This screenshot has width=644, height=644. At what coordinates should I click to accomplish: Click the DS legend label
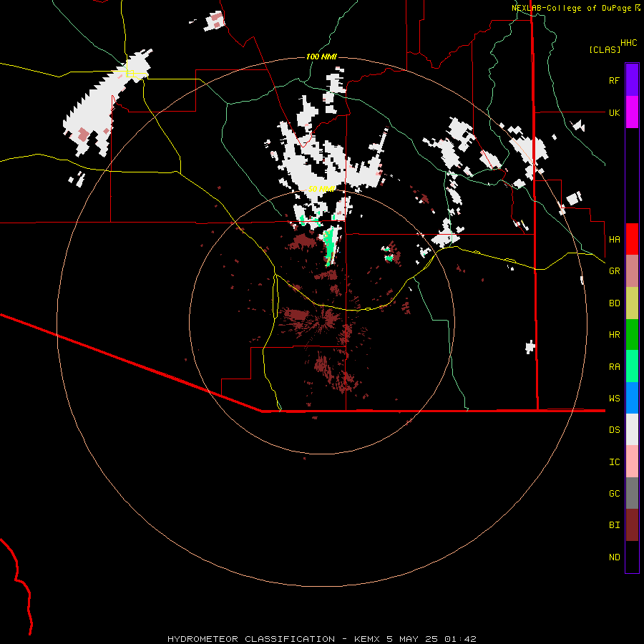[x=614, y=429]
